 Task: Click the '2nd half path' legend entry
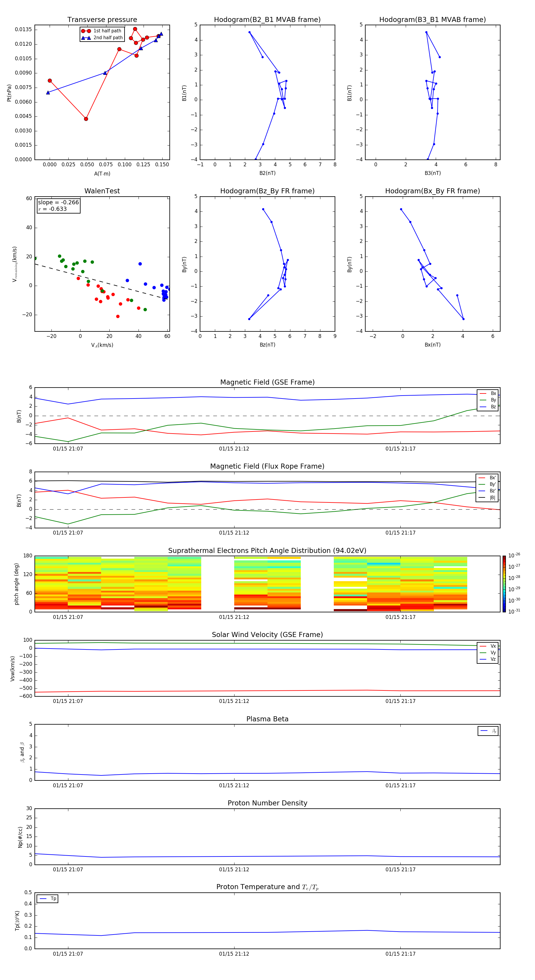point(102,38)
